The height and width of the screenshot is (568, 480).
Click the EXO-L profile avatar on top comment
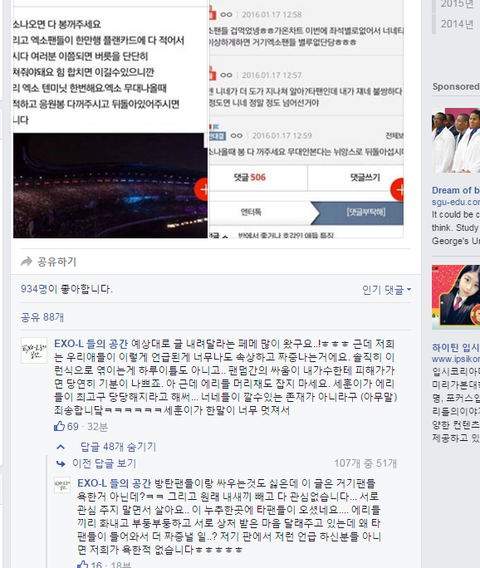pyautogui.click(x=34, y=350)
